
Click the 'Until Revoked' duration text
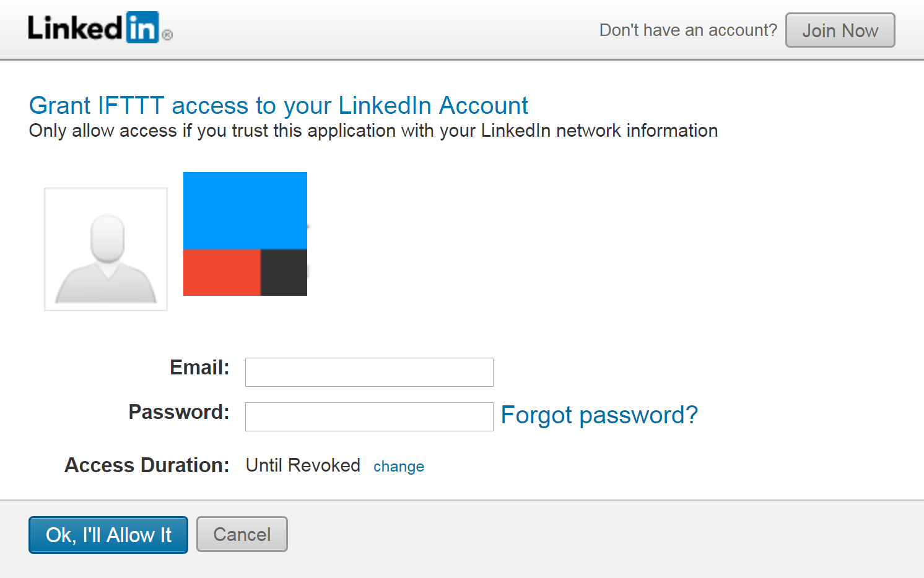[x=303, y=465]
